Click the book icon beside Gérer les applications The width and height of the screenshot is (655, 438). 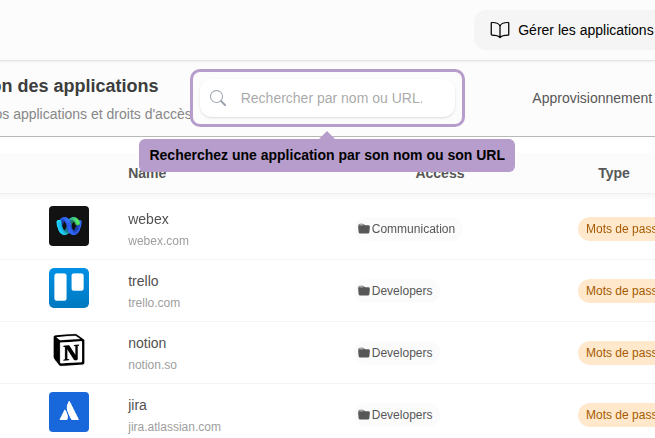(x=500, y=30)
